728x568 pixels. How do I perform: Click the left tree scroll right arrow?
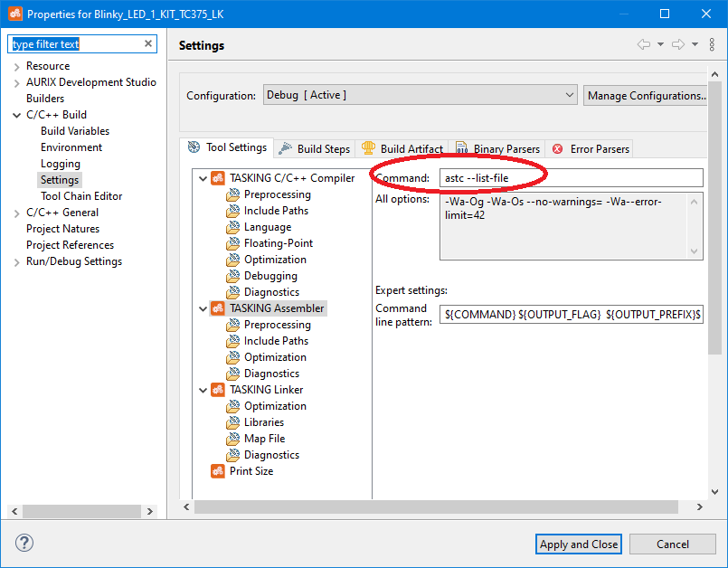(150, 511)
